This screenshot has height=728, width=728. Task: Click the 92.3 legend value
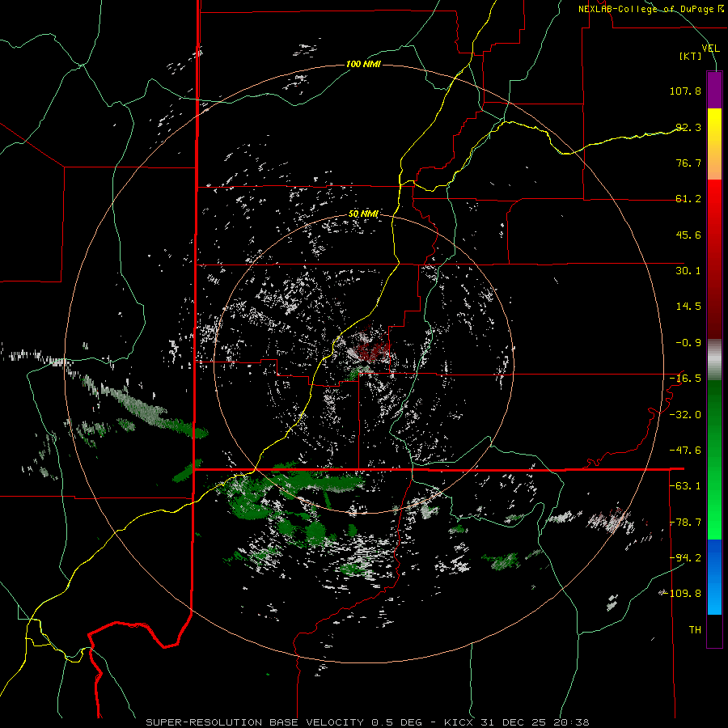click(x=688, y=127)
